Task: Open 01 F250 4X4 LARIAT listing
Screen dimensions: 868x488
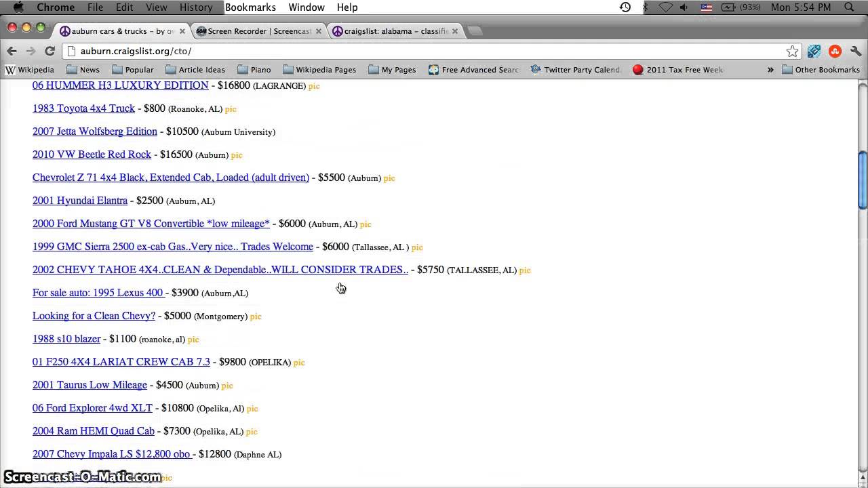Action: coord(121,362)
